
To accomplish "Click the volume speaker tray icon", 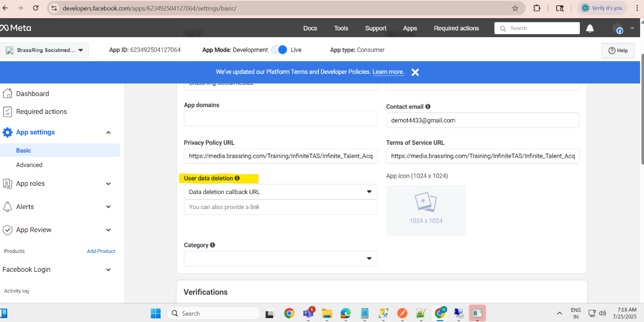I will pos(602,313).
